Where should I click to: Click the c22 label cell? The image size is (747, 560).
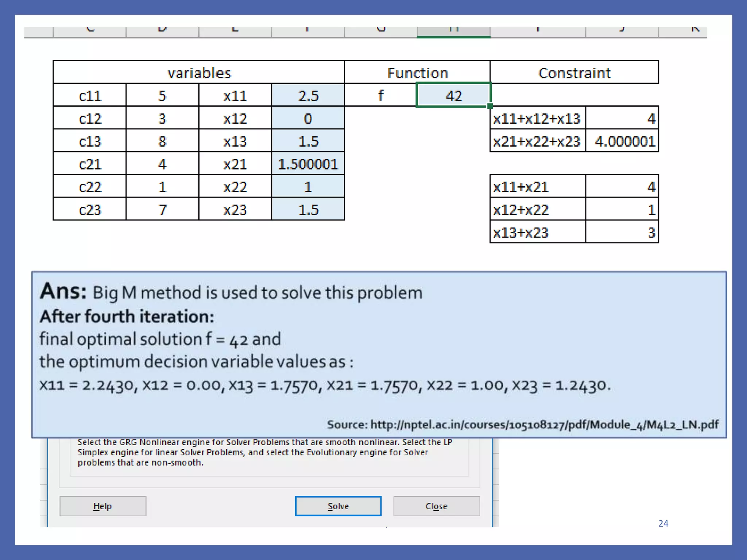point(90,187)
